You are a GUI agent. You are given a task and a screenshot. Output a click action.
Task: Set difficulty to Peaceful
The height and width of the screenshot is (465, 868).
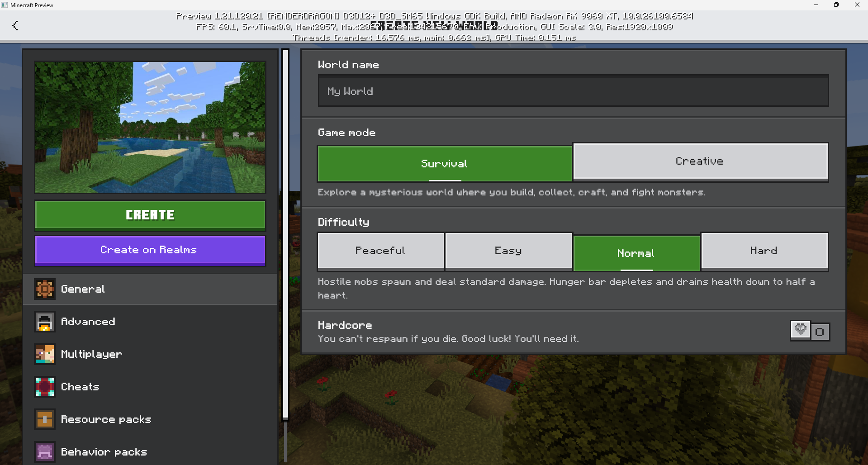[381, 251]
